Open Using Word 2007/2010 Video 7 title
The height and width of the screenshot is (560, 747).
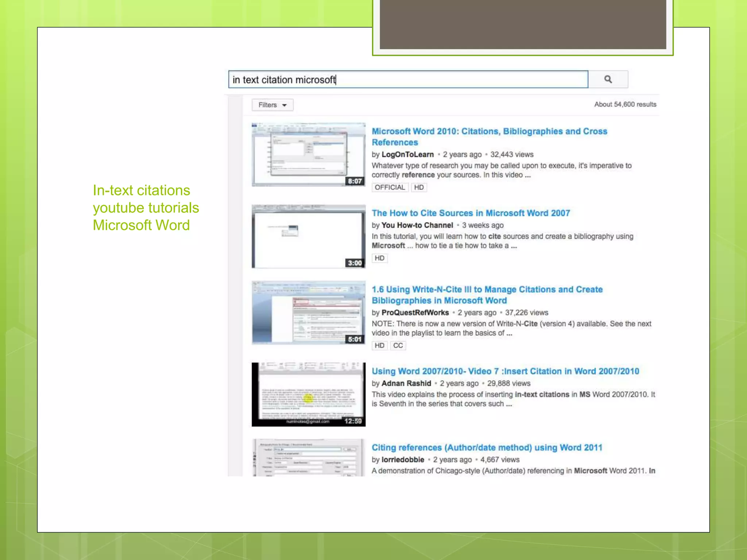pos(505,371)
